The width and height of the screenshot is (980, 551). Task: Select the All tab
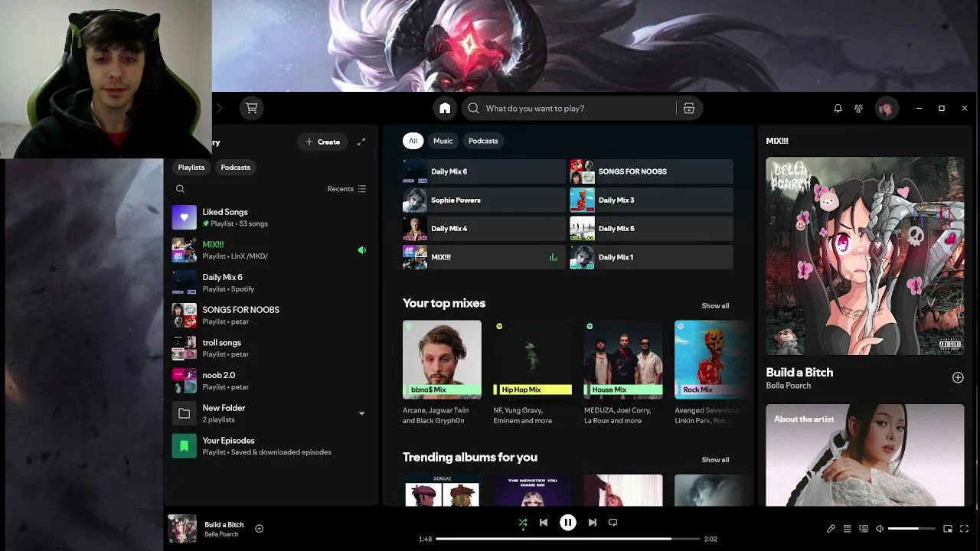coord(413,141)
